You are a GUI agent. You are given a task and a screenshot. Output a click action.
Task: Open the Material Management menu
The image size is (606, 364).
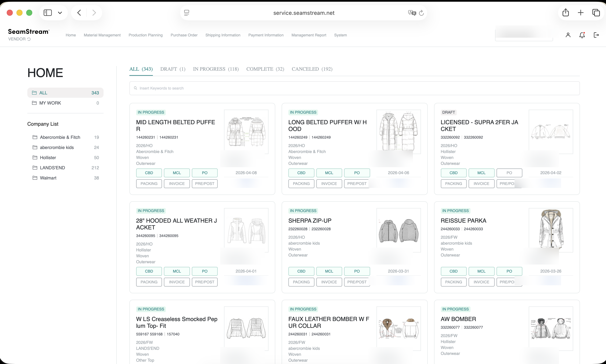(x=102, y=35)
